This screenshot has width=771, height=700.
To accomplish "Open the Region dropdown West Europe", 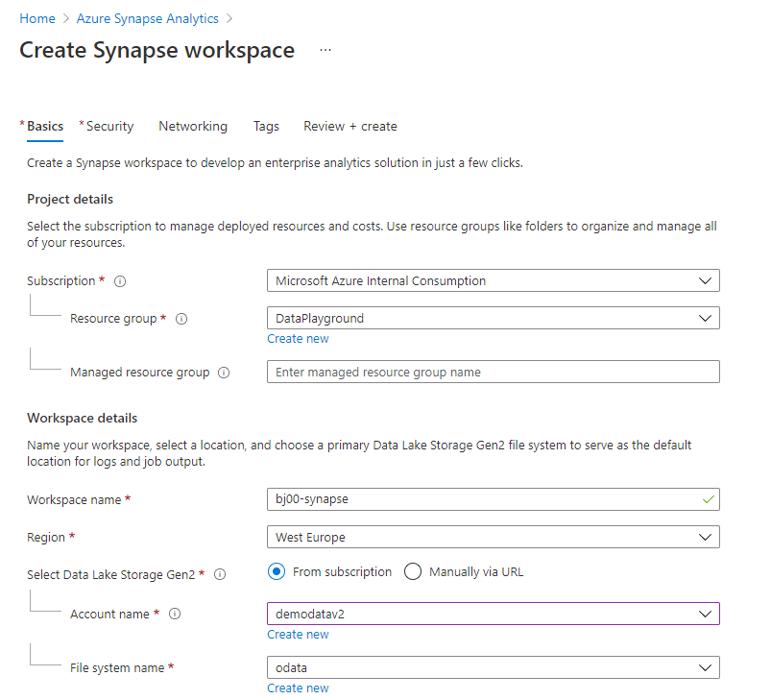I will point(494,537).
